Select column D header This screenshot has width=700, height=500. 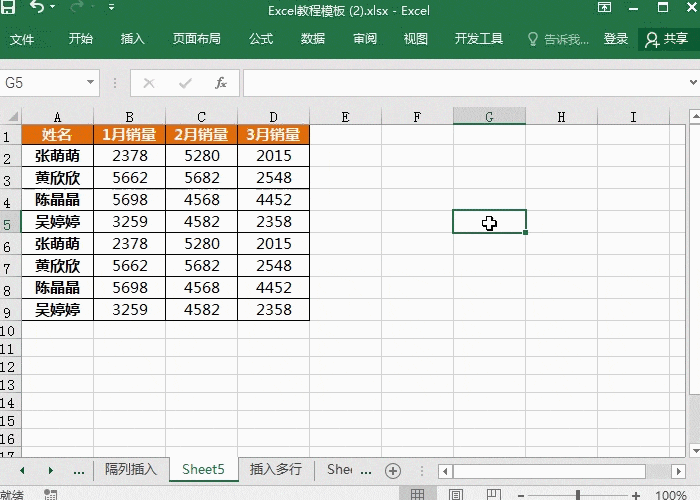[x=273, y=117]
